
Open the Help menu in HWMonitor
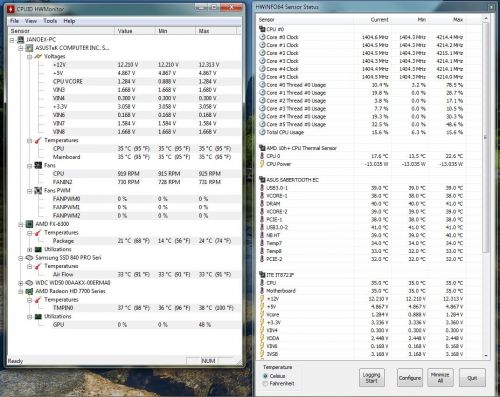69,21
